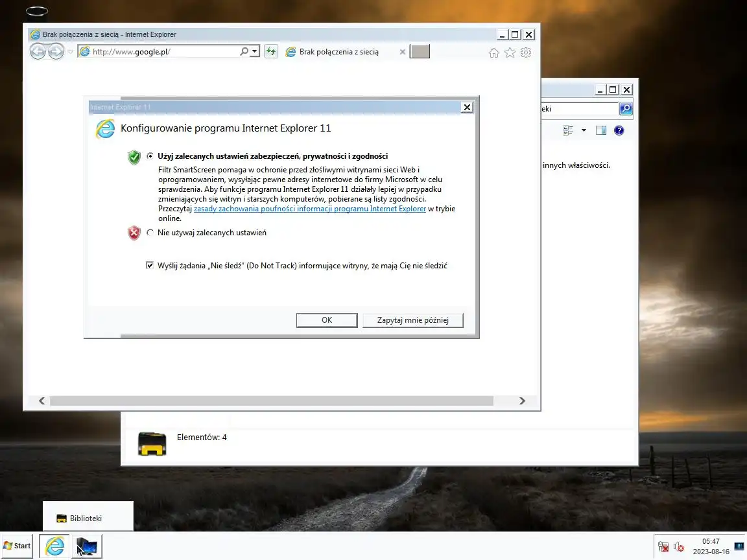The height and width of the screenshot is (560, 747).
Task: Click the Internet Explorer logo in dialog
Action: (105, 128)
